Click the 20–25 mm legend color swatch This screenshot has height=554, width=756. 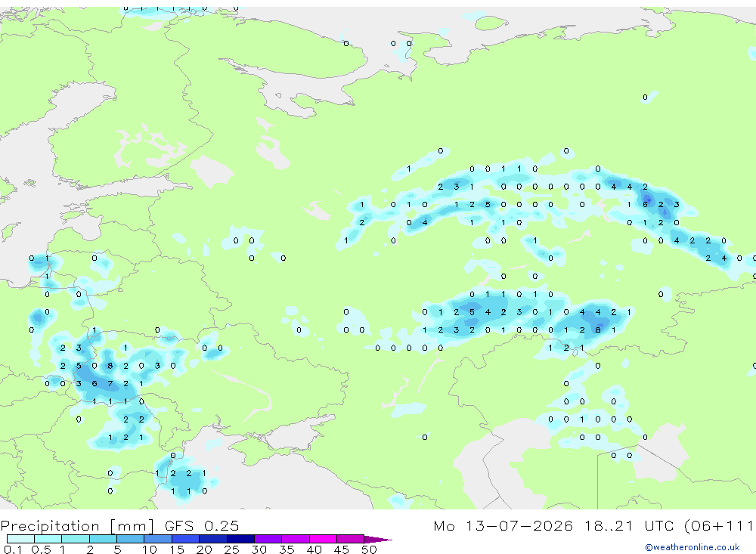[213, 539]
